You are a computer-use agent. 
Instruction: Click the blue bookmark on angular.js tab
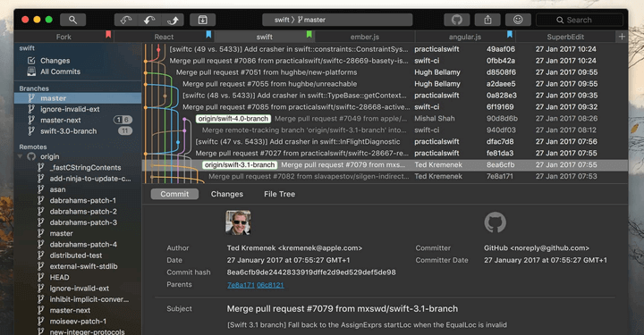[x=510, y=35]
